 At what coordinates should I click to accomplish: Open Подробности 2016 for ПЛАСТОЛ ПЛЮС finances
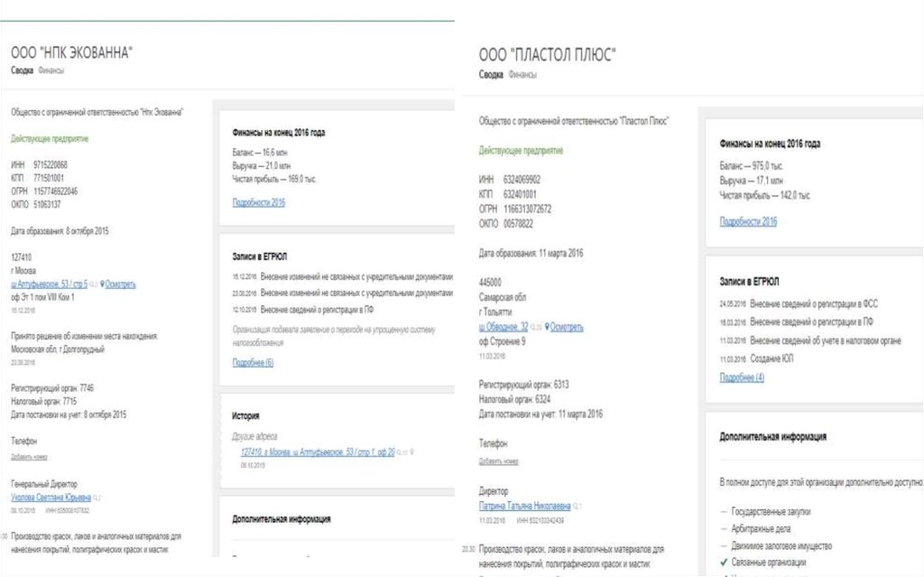tap(748, 221)
